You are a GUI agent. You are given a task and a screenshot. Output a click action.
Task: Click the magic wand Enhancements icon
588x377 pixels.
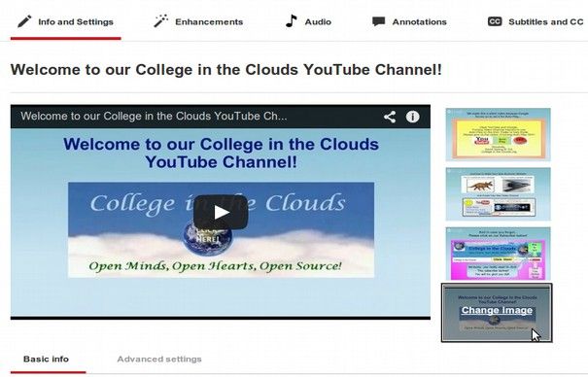(x=161, y=21)
